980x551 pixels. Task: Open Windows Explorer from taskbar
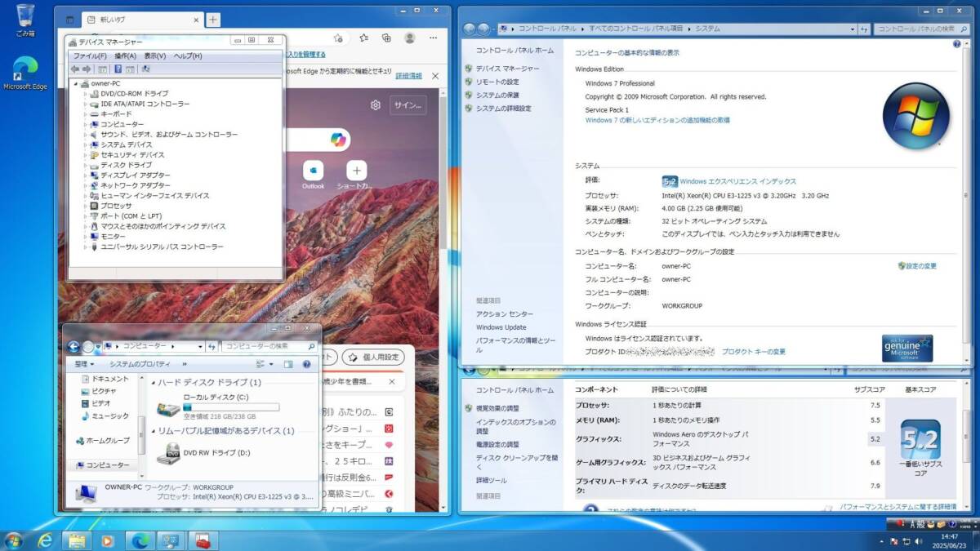[x=76, y=540]
